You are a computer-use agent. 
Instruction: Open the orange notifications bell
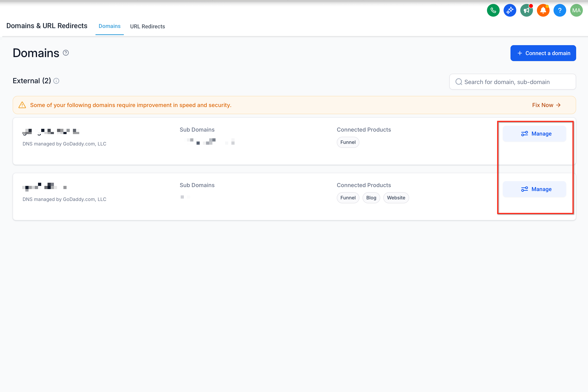coord(543,11)
